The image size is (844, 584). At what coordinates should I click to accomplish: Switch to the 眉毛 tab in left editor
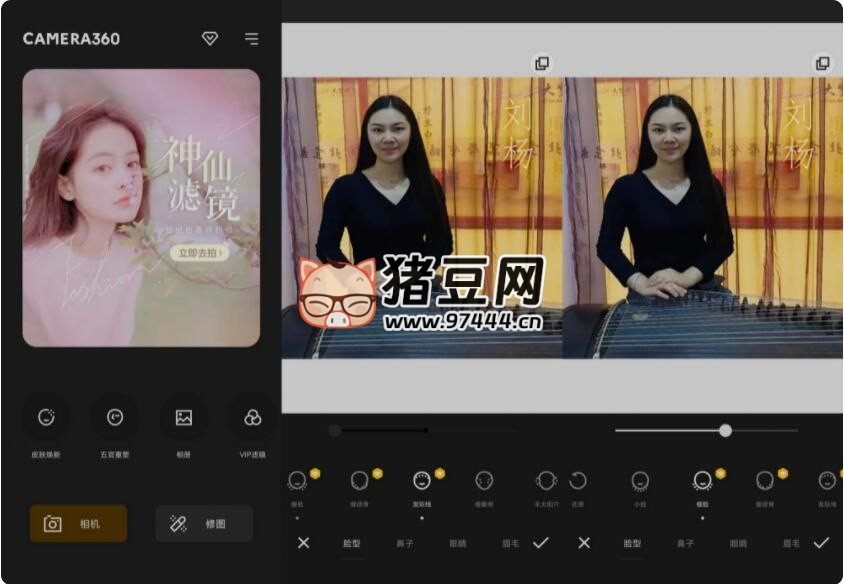tap(510, 544)
